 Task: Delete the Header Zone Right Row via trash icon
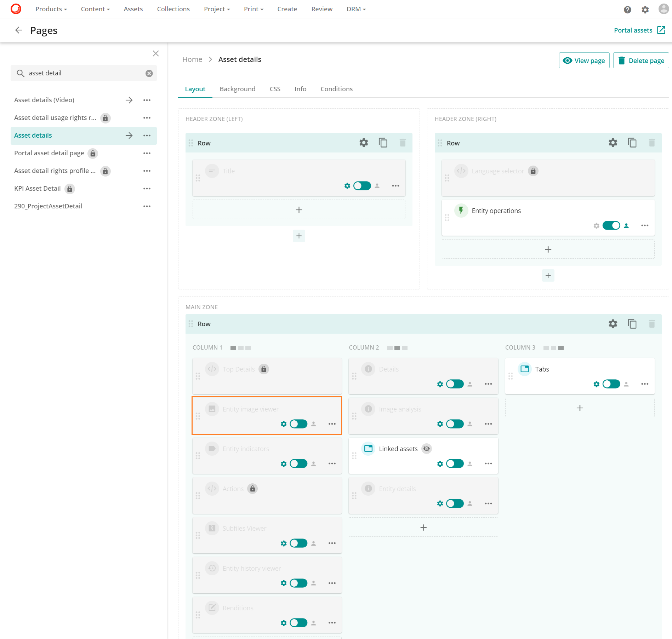click(x=652, y=143)
